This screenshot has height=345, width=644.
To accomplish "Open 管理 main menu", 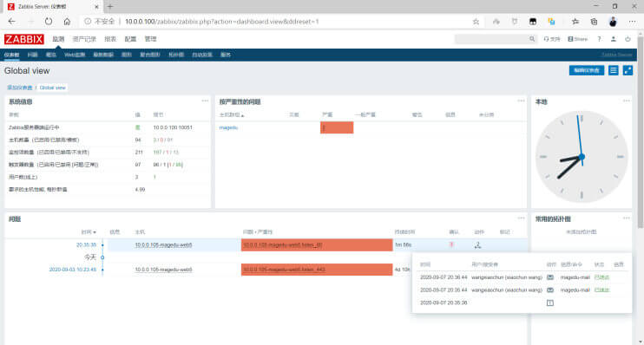I will point(150,39).
